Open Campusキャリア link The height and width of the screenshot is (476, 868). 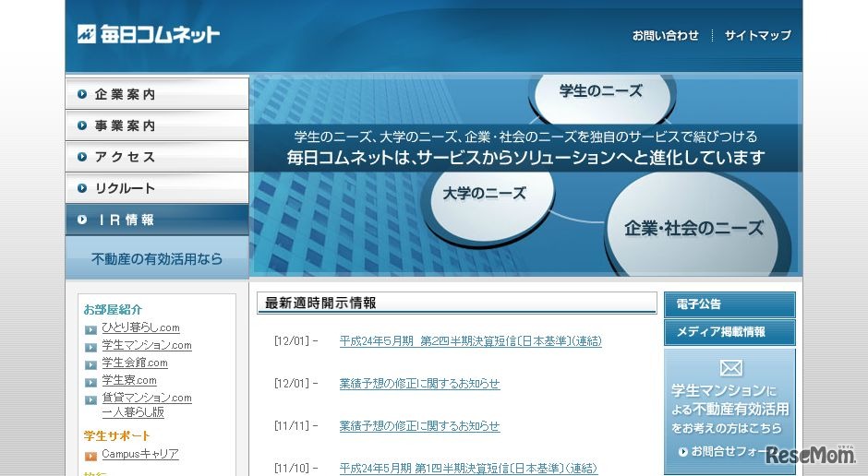click(140, 455)
